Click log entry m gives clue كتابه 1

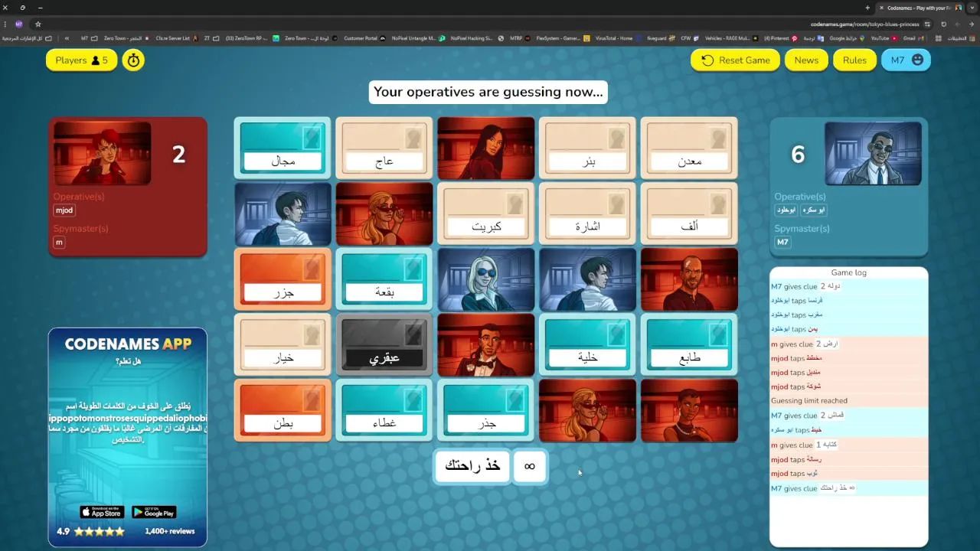tap(848, 445)
